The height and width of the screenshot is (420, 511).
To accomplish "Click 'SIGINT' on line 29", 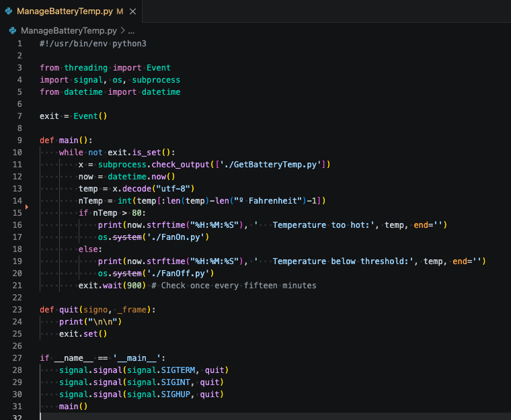I will point(175,382).
